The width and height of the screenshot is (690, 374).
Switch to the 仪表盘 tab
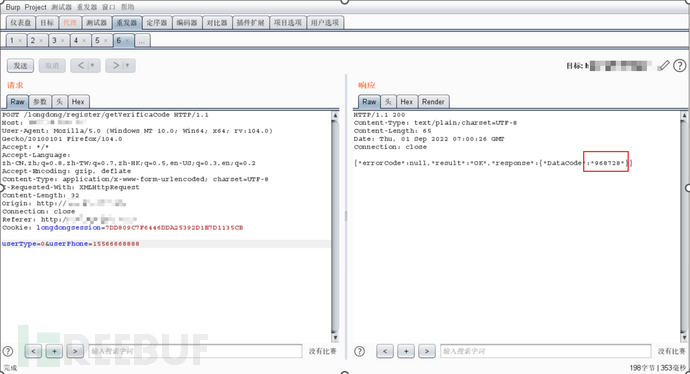pos(21,22)
